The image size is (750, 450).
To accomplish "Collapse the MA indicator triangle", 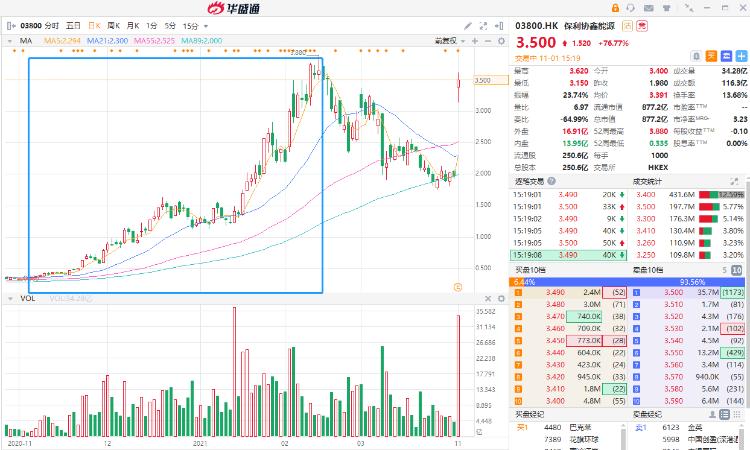I will point(10,41).
